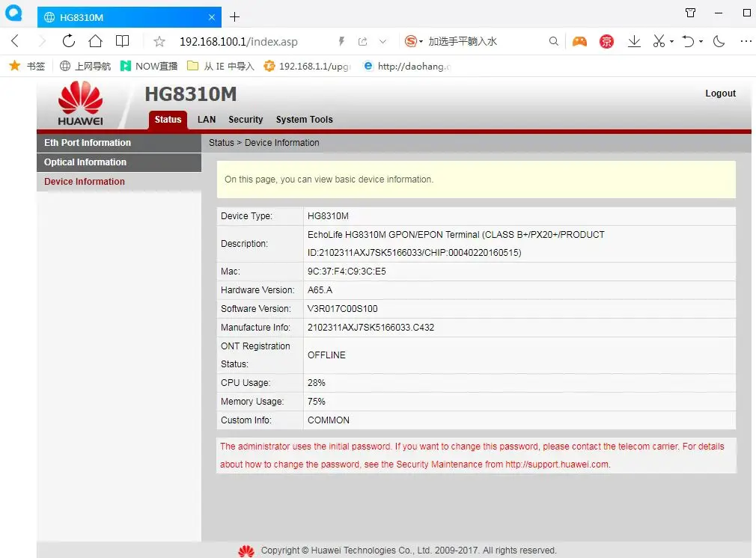
Task: Open the 书签 bookmarks star item
Action: tap(27, 66)
